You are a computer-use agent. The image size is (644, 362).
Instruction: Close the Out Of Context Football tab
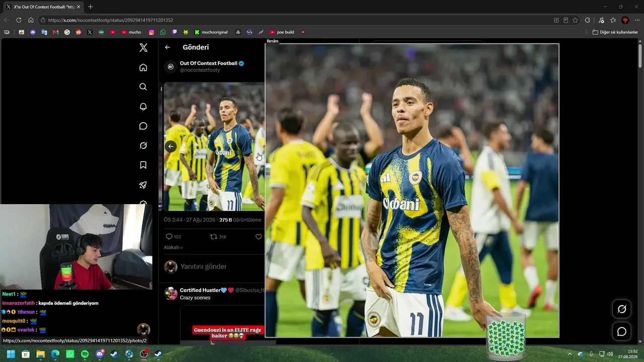click(78, 7)
